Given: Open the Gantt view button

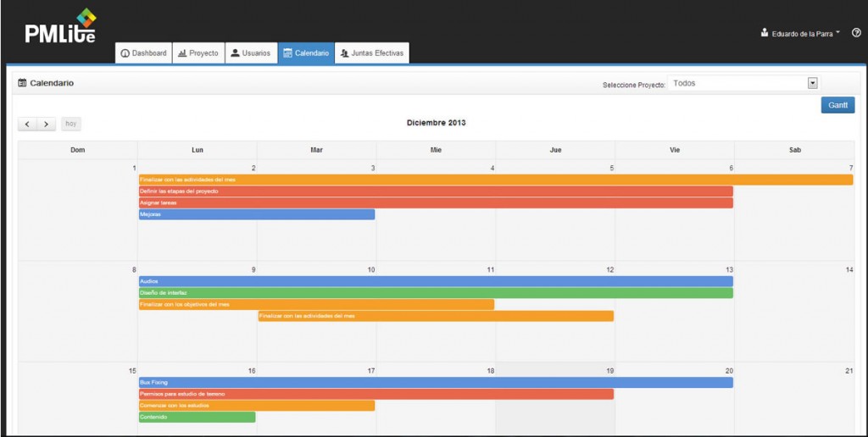Looking at the screenshot, I should [x=837, y=105].
